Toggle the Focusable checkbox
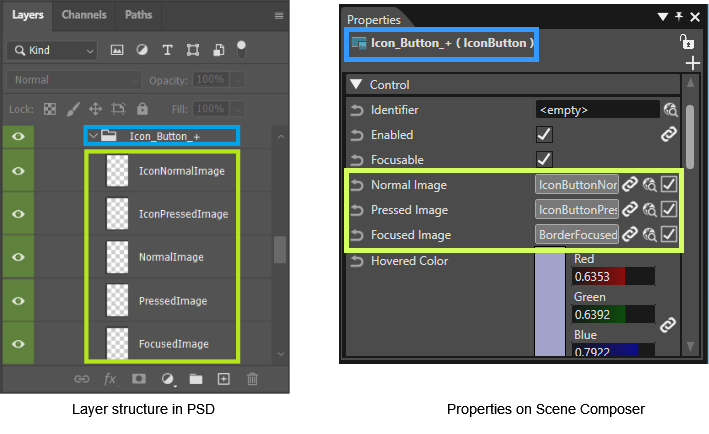This screenshot has width=709, height=434. [x=544, y=159]
